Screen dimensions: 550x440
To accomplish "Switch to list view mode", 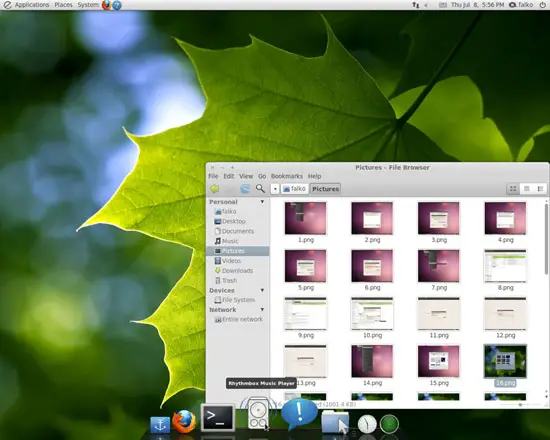I will pos(526,189).
